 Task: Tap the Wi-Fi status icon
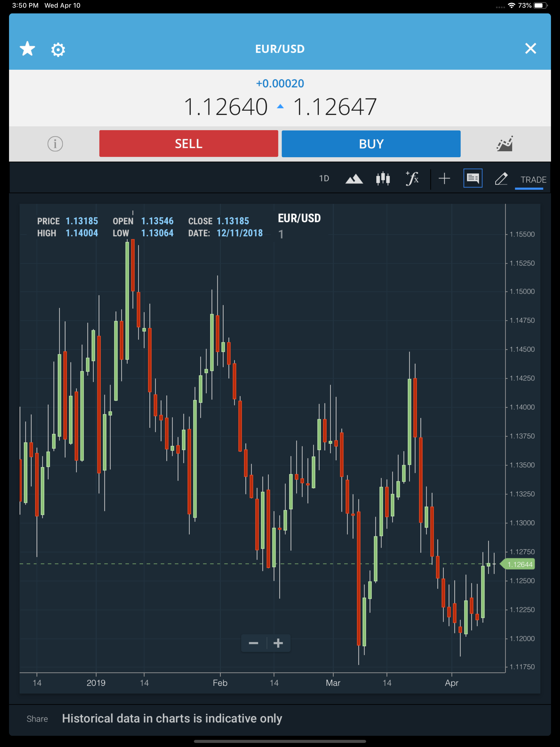[x=511, y=5]
